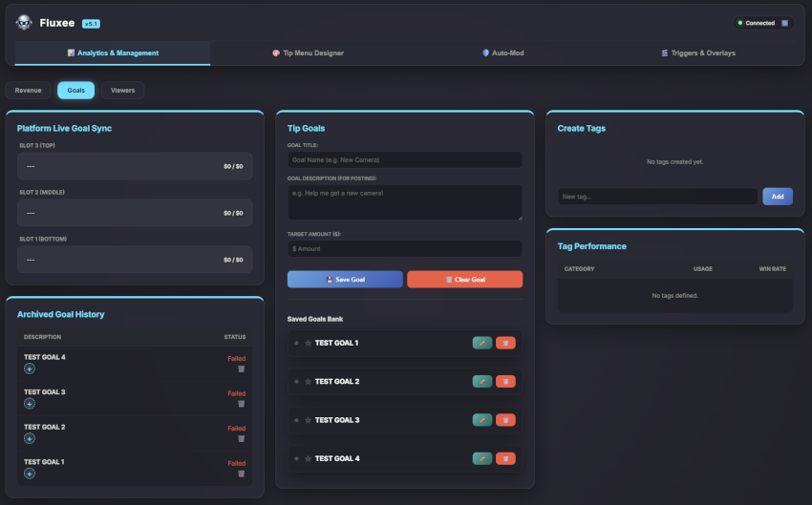Click plus circle under archived TEST GOAL 4
The width and height of the screenshot is (812, 505).
(30, 368)
